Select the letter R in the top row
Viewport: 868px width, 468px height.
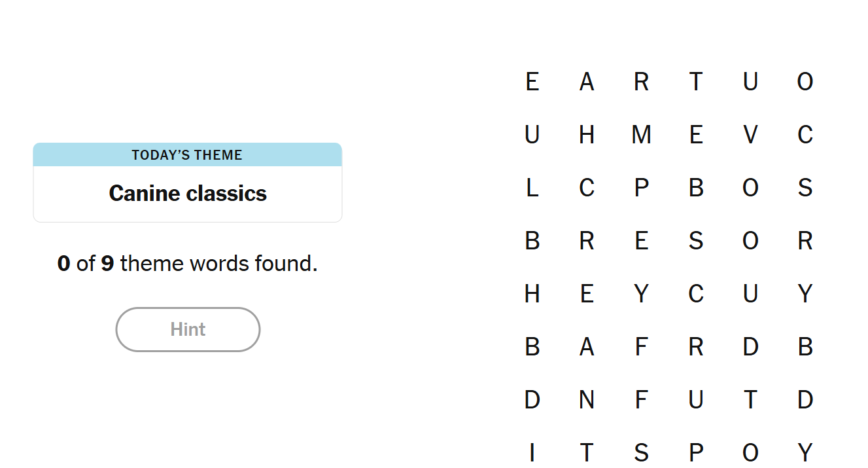click(x=641, y=82)
